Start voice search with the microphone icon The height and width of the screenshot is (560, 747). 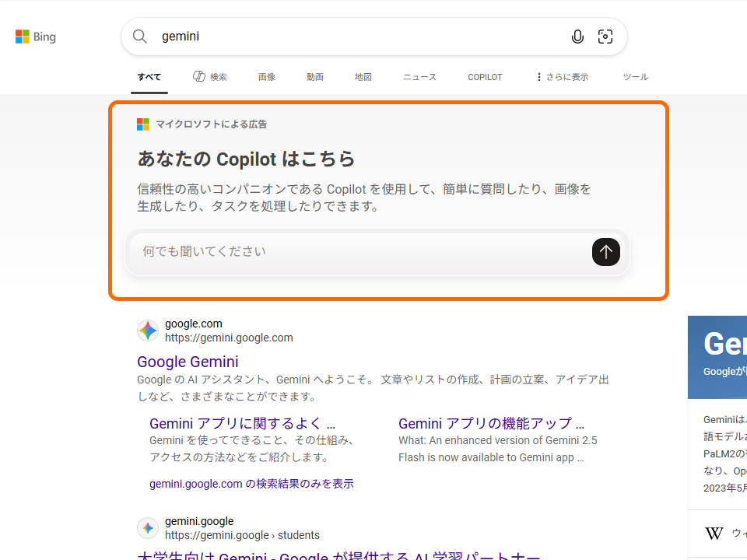coord(577,37)
